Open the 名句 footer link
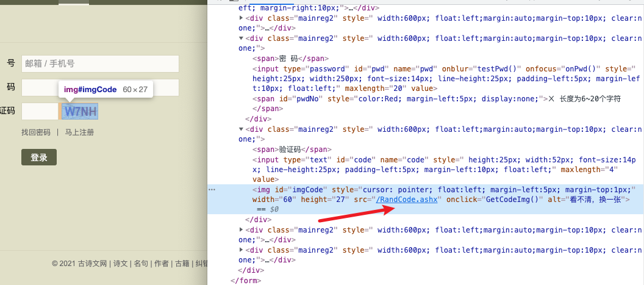The height and width of the screenshot is (285, 644). click(x=141, y=264)
